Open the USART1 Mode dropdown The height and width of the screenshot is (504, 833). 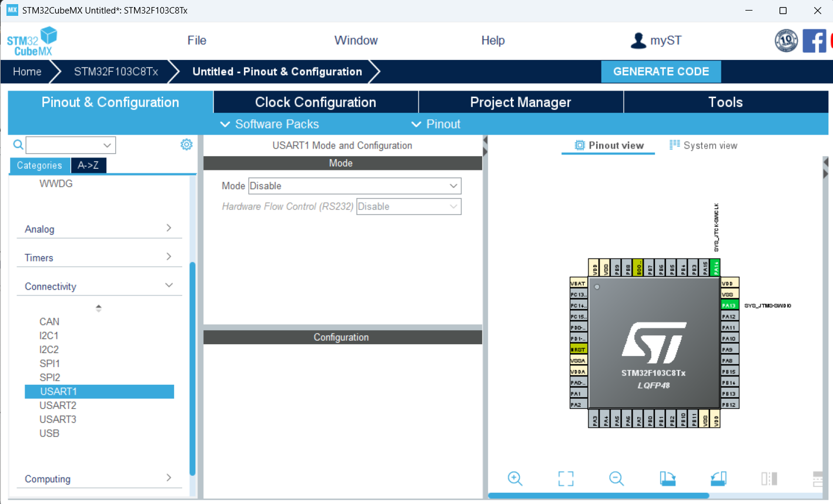[354, 186]
